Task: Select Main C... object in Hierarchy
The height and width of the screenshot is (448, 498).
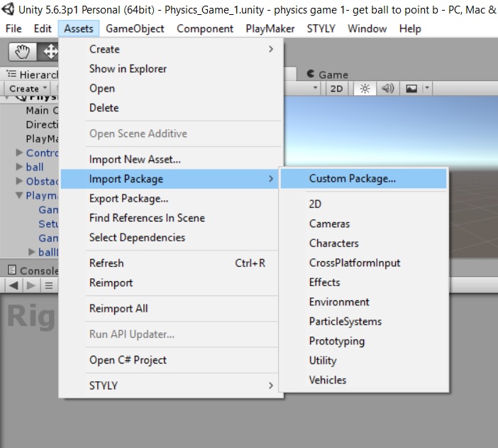Action: [x=42, y=110]
